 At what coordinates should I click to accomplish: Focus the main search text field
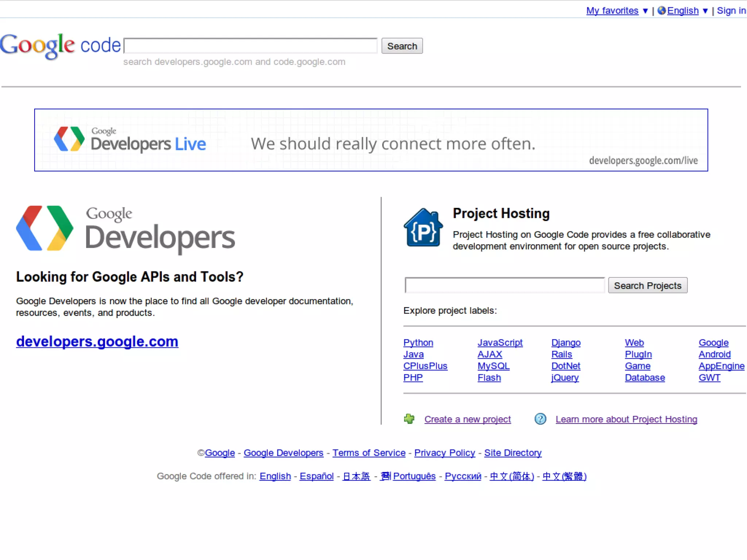pos(251,46)
